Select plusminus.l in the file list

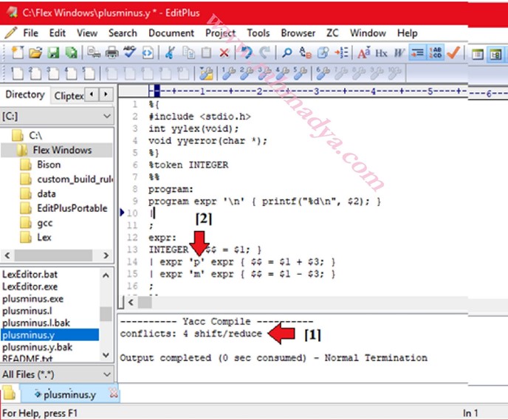coord(27,311)
